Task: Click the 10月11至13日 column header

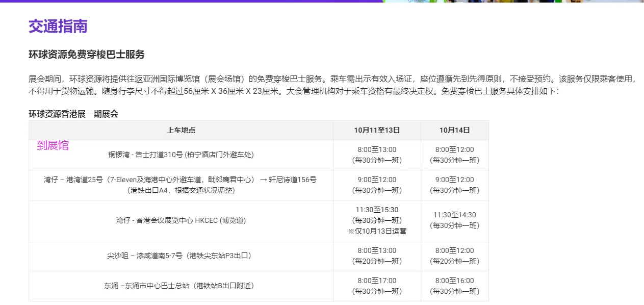Action: coord(377,130)
